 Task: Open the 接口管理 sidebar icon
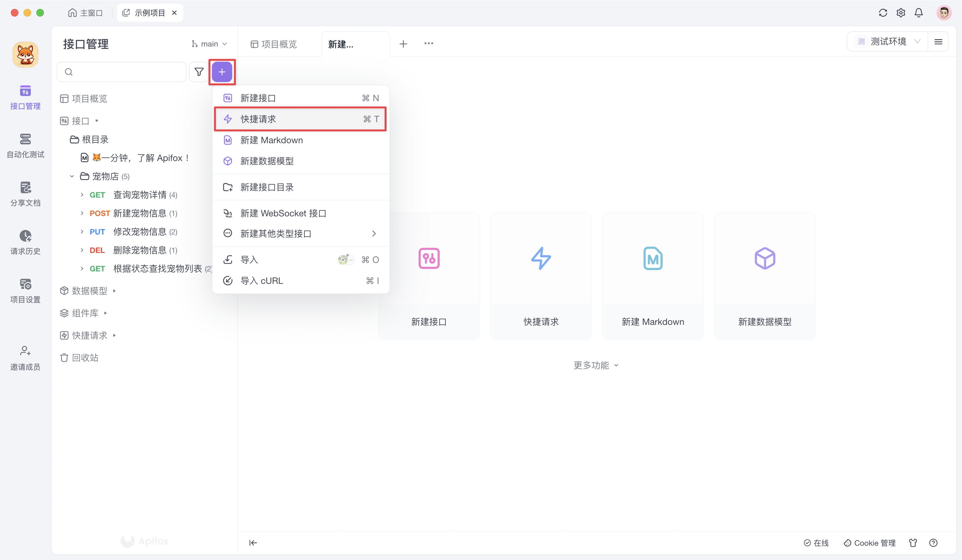25,97
